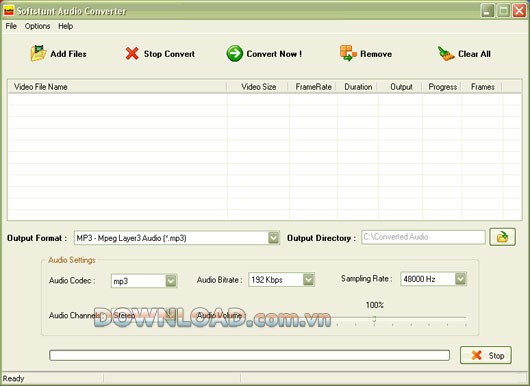Click the conversion progress bar
Image resolution: width=530 pixels, height=386 pixels.
tap(249, 355)
